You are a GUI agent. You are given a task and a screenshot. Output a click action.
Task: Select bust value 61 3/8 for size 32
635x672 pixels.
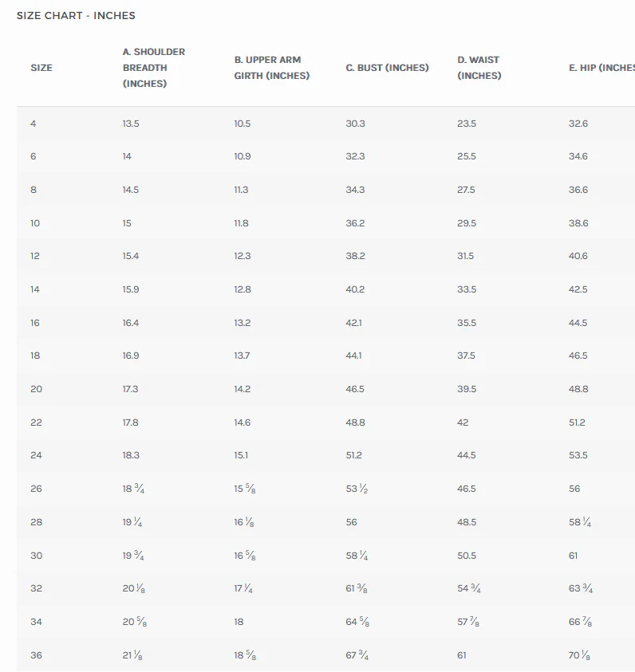[357, 588]
